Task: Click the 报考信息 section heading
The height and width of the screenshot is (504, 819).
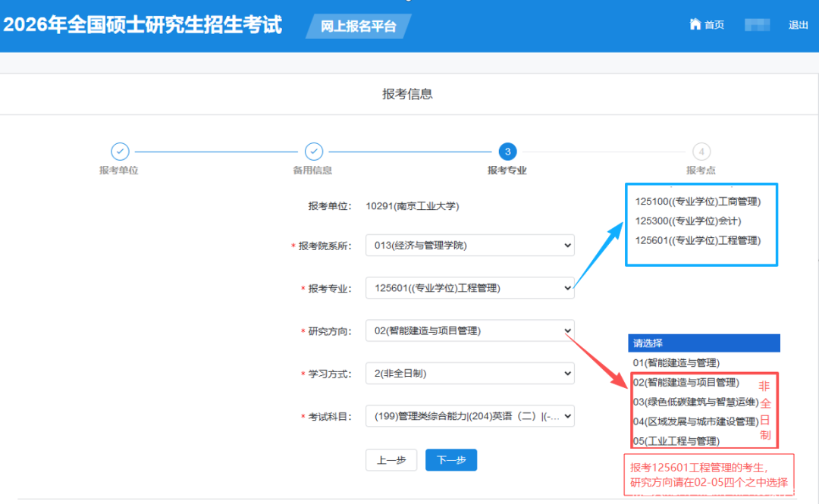Action: (407, 94)
